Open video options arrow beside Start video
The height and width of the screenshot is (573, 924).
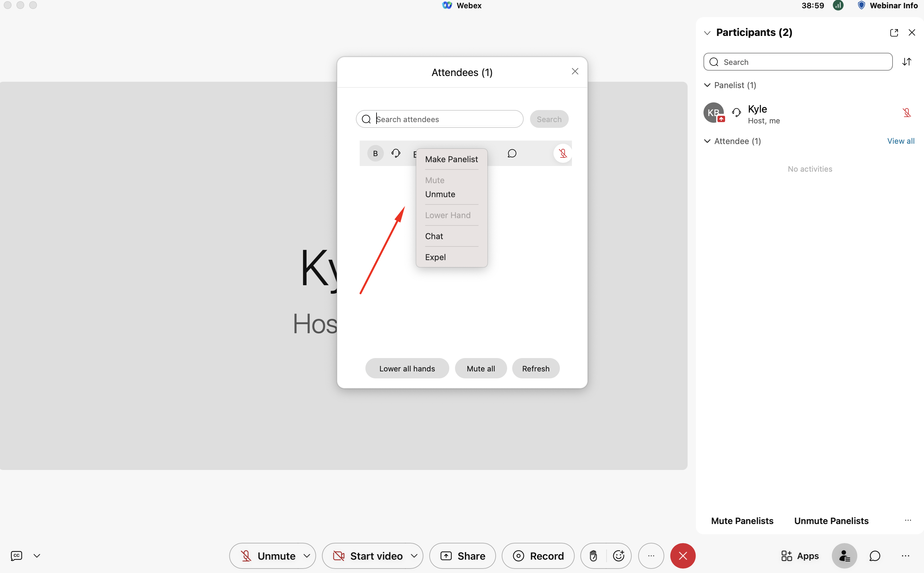pos(414,556)
